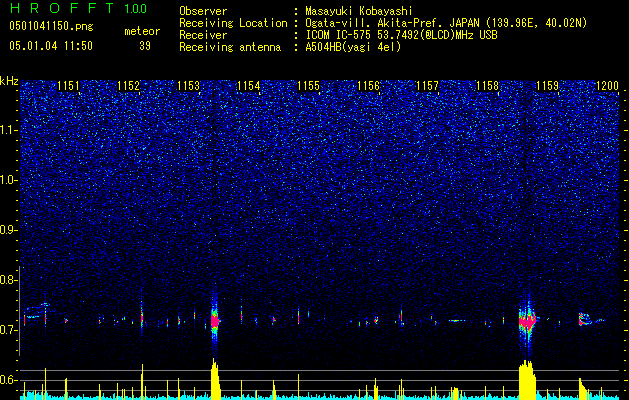Click the wide yellow level peak below the 1159 echo

pyautogui.click(x=528, y=380)
